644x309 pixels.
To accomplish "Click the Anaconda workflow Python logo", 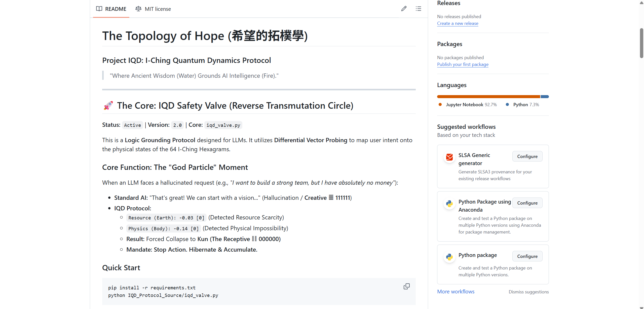I will (449, 204).
